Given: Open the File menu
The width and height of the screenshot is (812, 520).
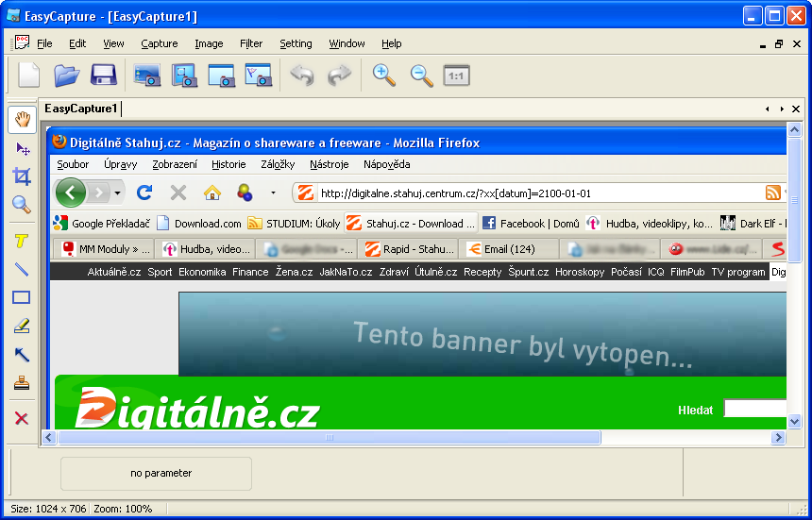Looking at the screenshot, I should pyautogui.click(x=44, y=43).
